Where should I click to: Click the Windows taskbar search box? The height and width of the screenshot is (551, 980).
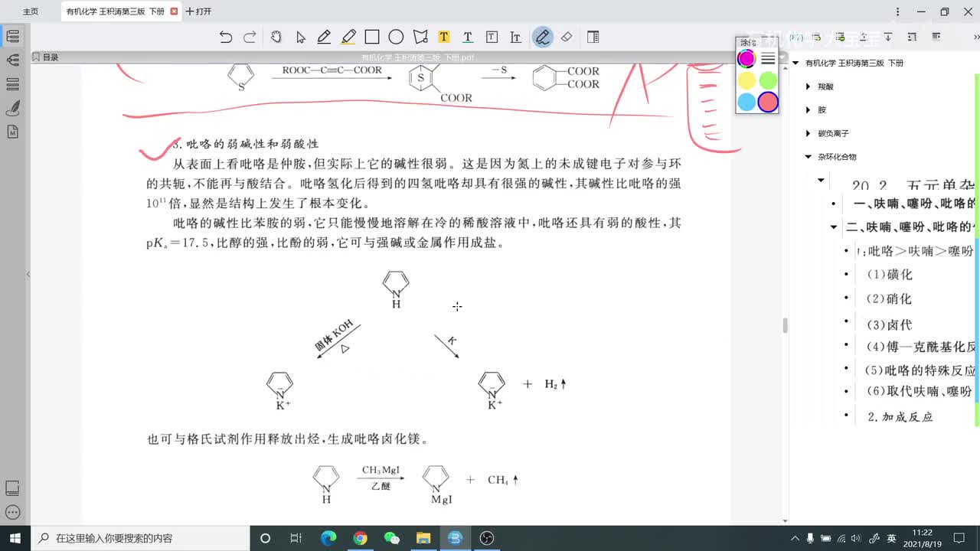[x=139, y=538]
